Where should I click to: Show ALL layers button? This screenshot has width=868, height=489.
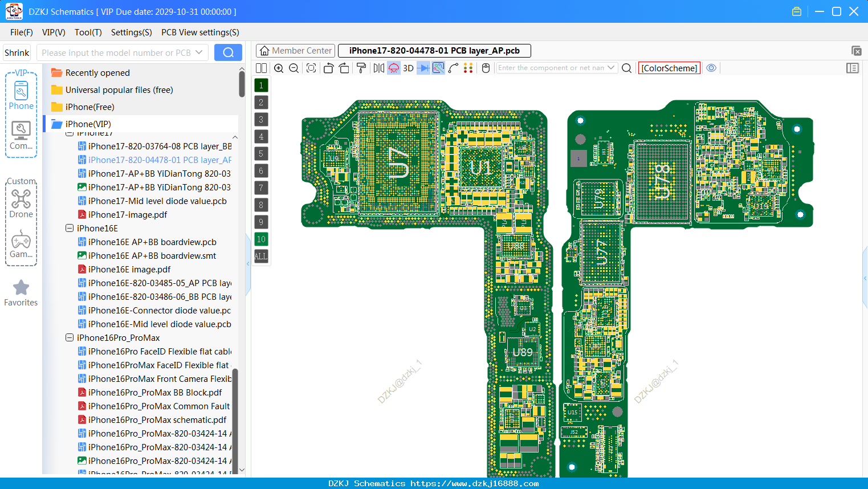click(261, 256)
